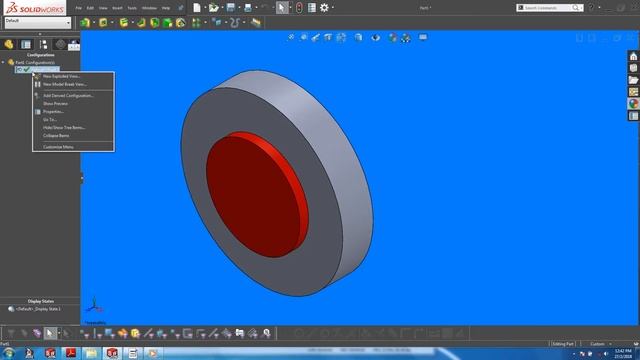Image resolution: width=640 pixels, height=360 pixels.
Task: Open the View Palette task pane tab
Action: point(633,92)
